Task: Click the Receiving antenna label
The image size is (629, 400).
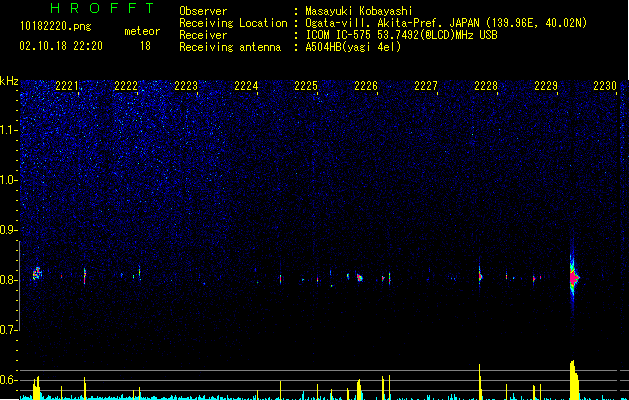Action: 230,47
